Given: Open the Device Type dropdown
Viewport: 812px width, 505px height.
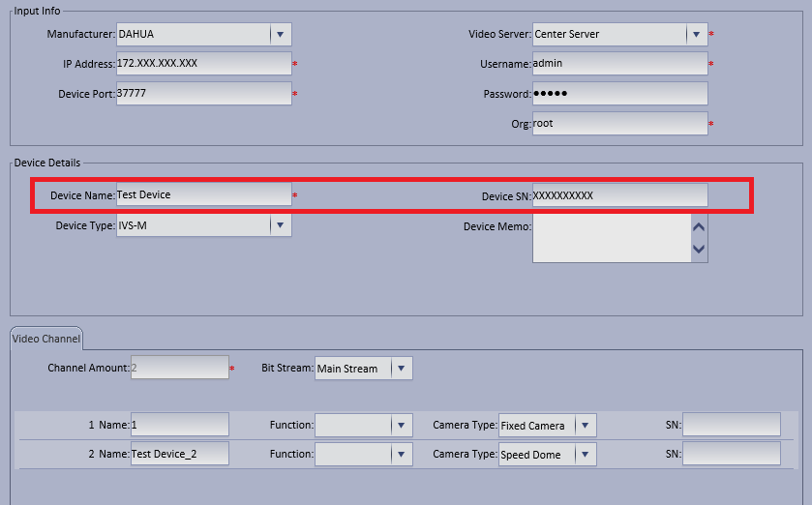Looking at the screenshot, I should pos(280,225).
